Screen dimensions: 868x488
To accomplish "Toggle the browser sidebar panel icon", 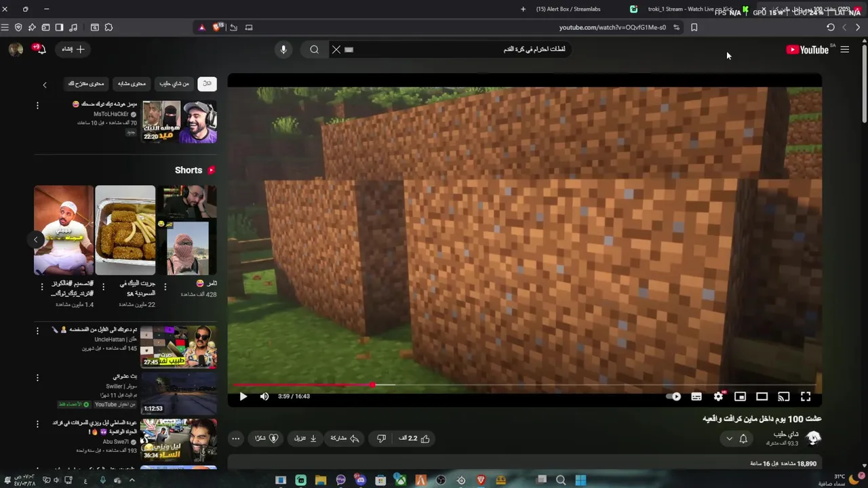I will tap(59, 27).
